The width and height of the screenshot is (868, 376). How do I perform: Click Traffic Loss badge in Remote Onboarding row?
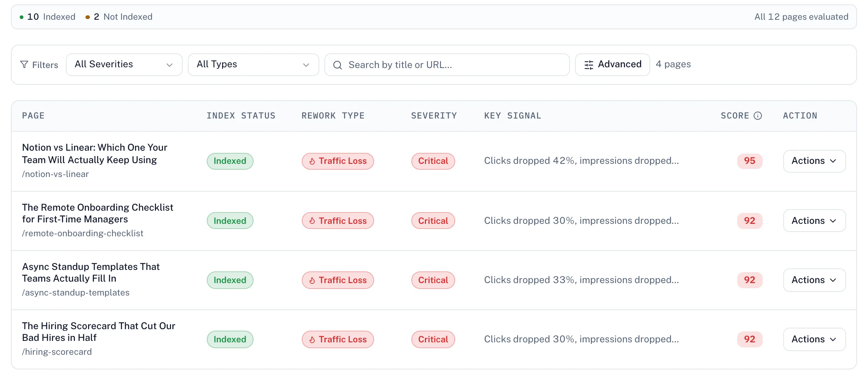click(x=338, y=221)
